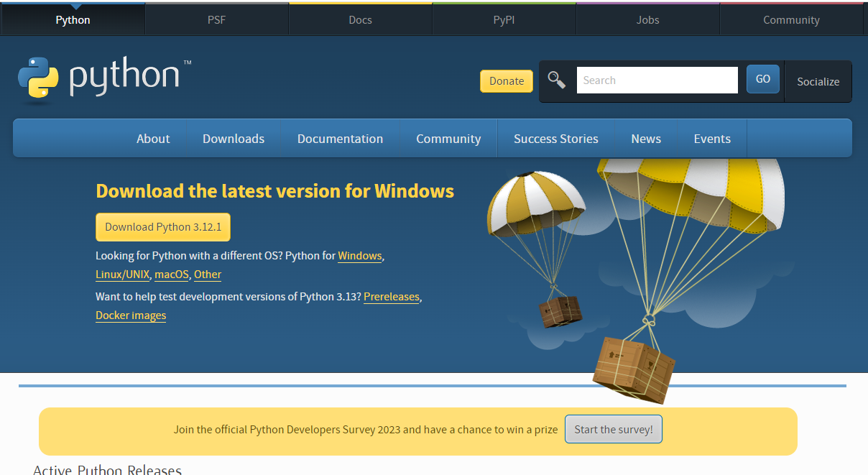868x475 pixels.
Task: Open the Python top tab
Action: (x=73, y=19)
